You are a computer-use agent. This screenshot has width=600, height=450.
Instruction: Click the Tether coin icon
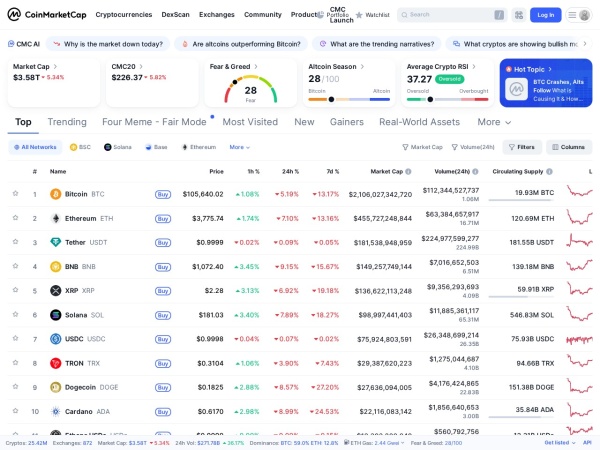coord(55,242)
